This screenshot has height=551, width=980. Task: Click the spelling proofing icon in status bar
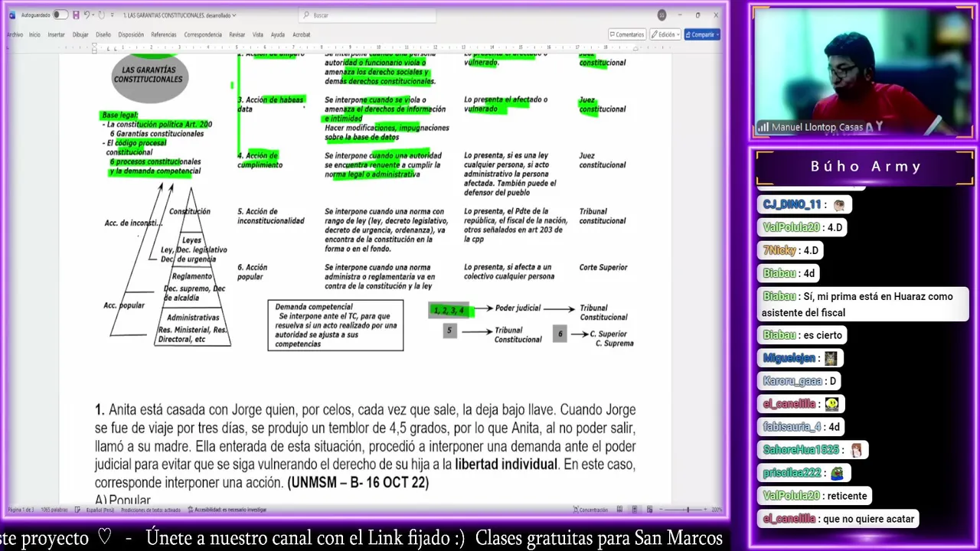point(78,510)
